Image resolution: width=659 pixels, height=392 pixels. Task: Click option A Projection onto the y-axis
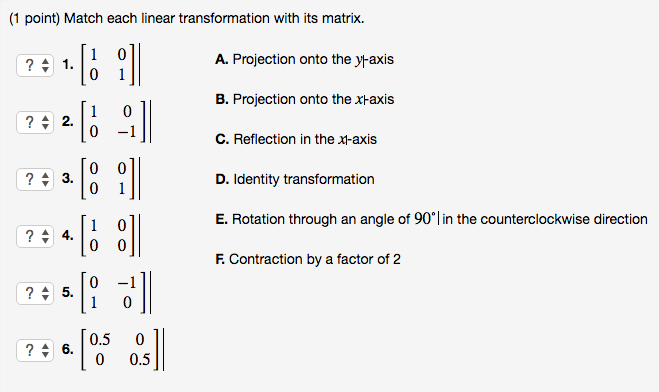pyautogui.click(x=305, y=59)
